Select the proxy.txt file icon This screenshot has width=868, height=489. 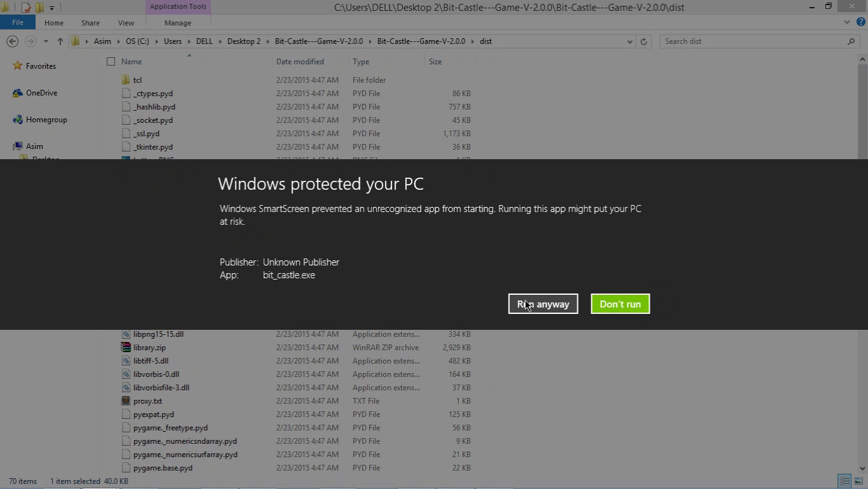tap(126, 401)
